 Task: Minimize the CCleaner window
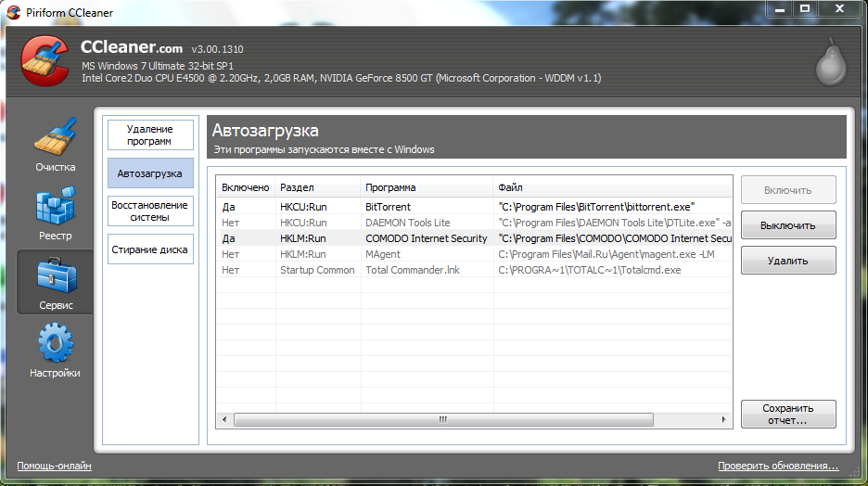click(779, 9)
